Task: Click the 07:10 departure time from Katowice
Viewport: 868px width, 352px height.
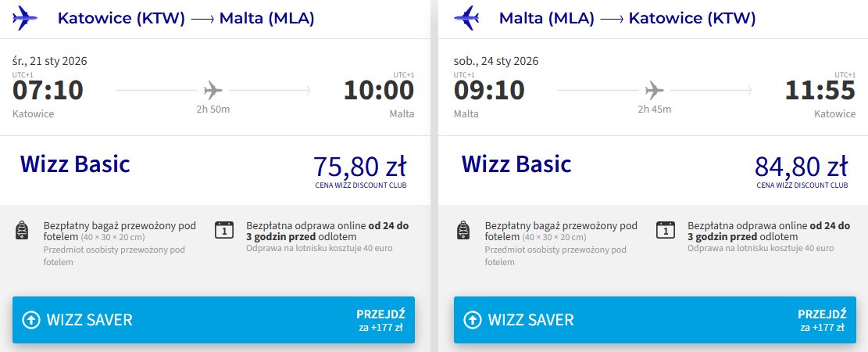Action: [48, 91]
